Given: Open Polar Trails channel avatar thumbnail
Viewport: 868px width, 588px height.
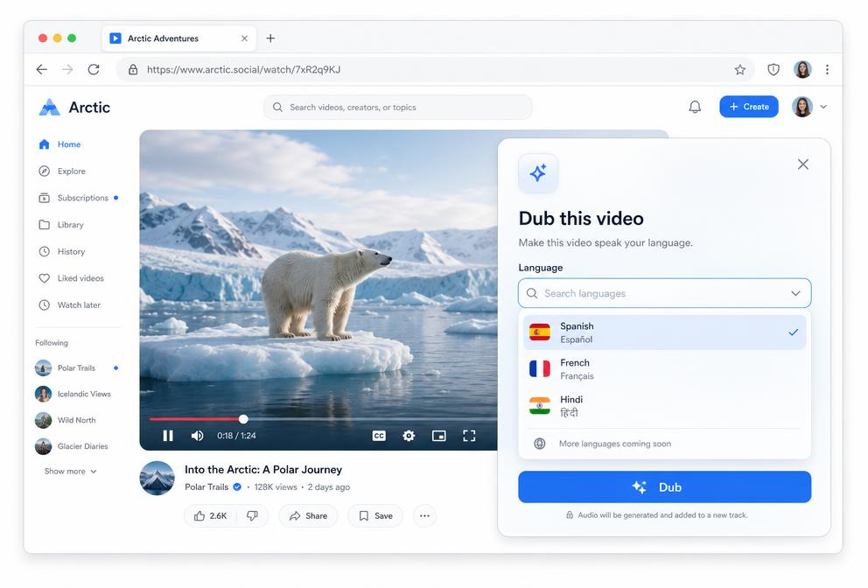Looking at the screenshot, I should coord(157,478).
